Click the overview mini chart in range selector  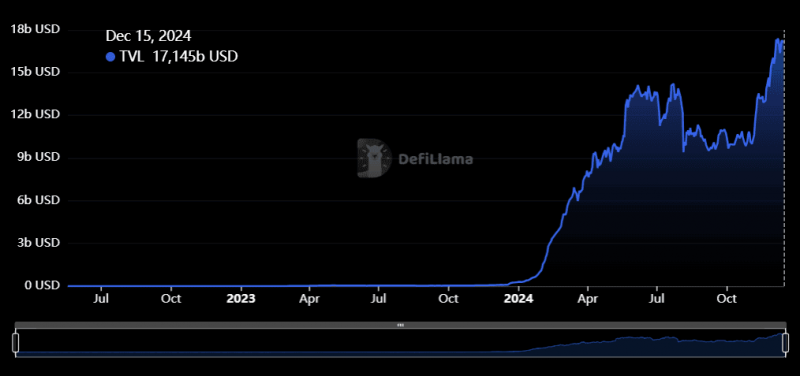point(401,343)
